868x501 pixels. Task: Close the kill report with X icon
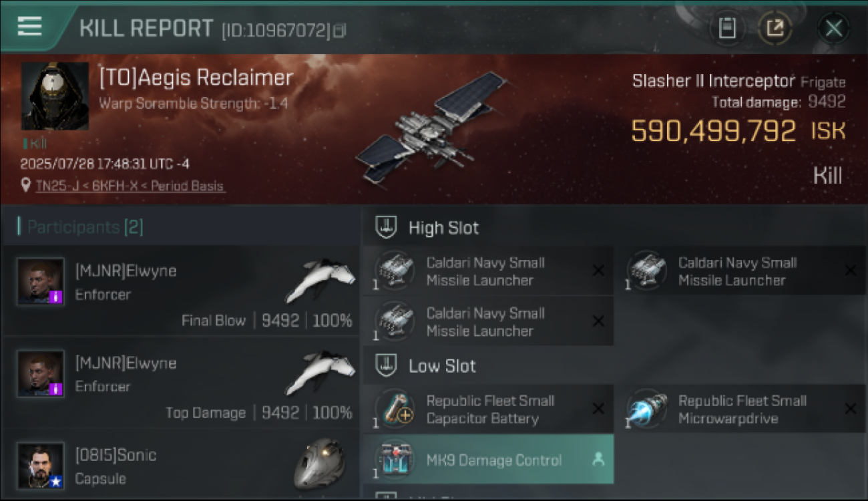[x=833, y=28]
